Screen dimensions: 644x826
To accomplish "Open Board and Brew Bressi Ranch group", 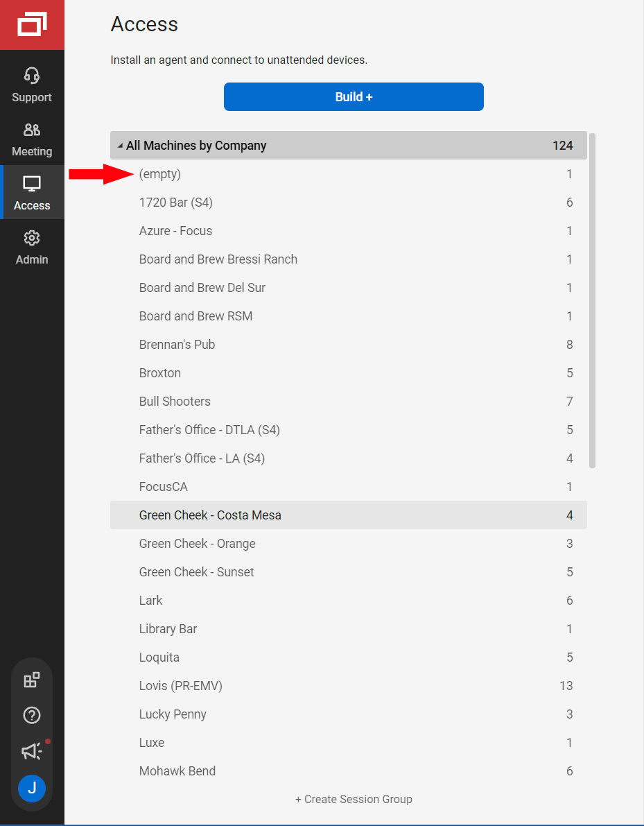I will tap(349, 259).
